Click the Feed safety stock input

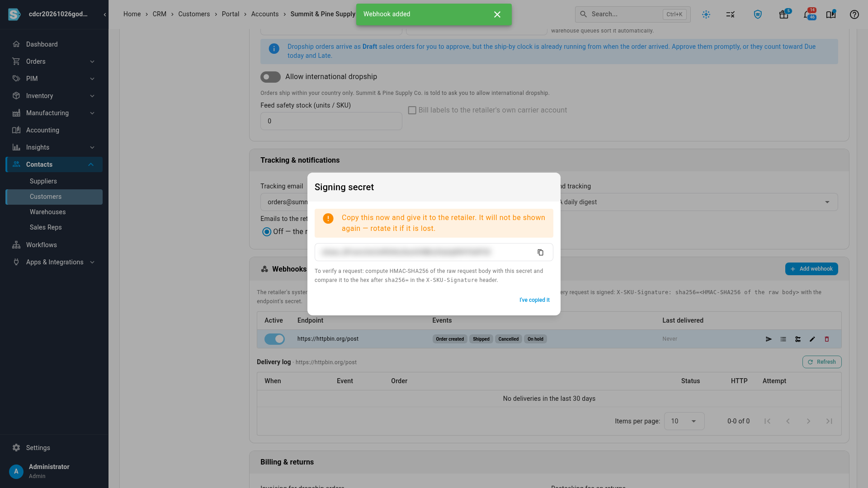pos(331,121)
